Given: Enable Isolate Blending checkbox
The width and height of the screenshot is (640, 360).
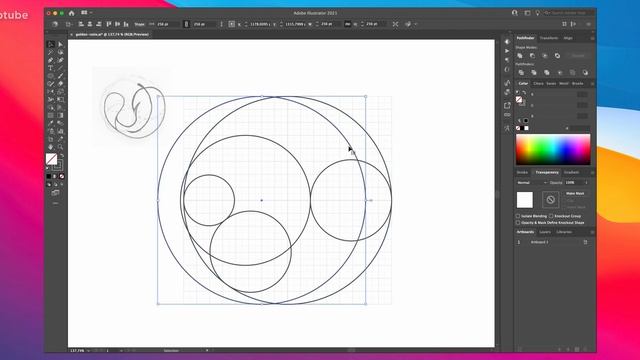Looking at the screenshot, I should point(518,216).
